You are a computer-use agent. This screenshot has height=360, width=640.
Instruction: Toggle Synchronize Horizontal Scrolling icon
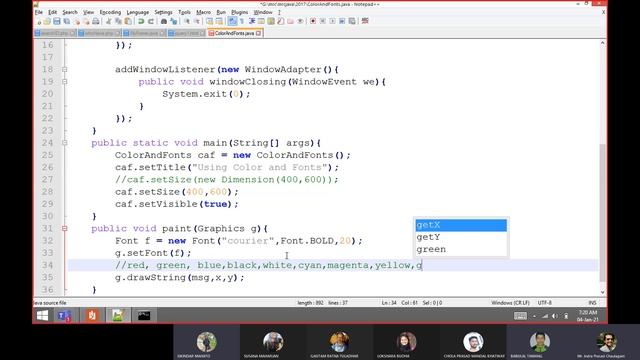(219, 21)
